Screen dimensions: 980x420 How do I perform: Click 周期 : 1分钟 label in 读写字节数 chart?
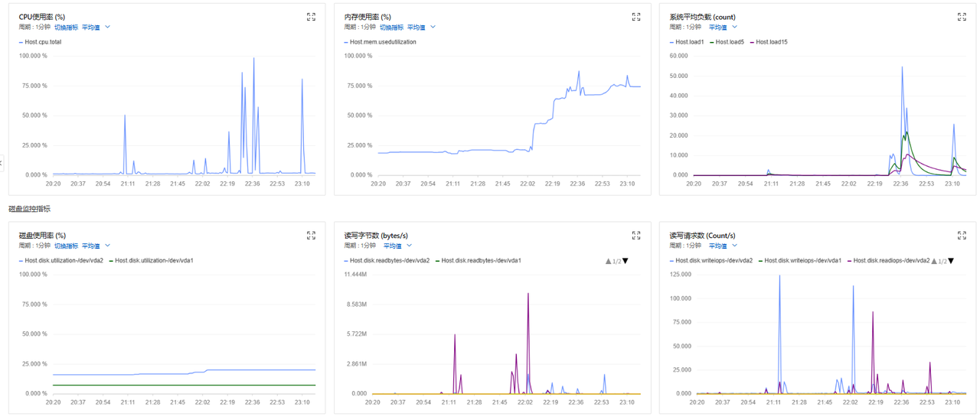pos(361,246)
